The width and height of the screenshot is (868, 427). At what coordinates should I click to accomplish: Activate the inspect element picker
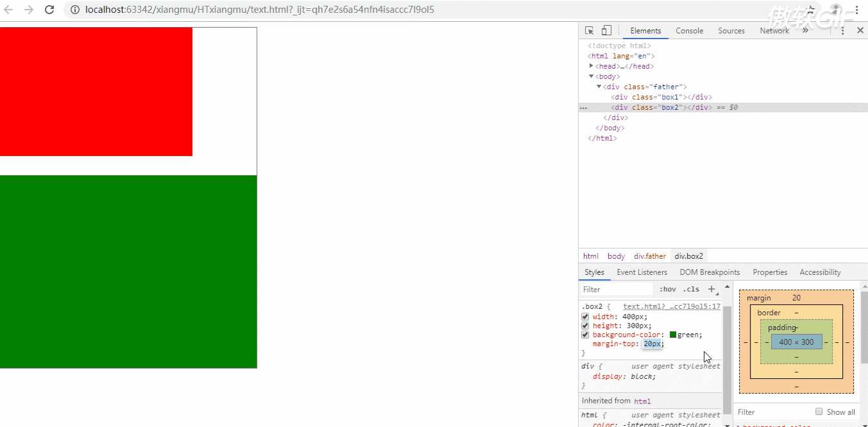[x=590, y=30]
